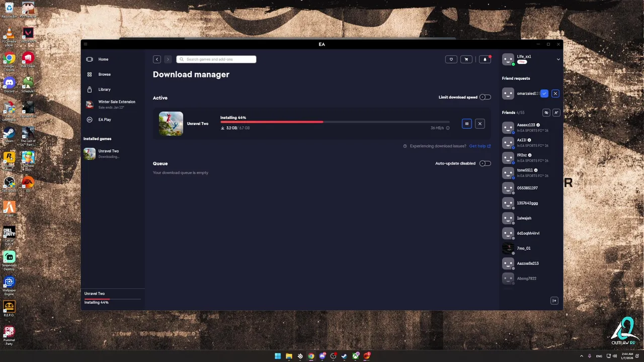Go back with the left arrow
This screenshot has height=362, width=644.
pyautogui.click(x=157, y=59)
